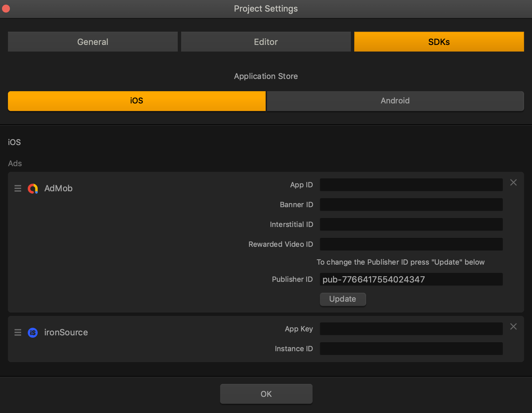Close the Project Settings window

(x=6, y=9)
